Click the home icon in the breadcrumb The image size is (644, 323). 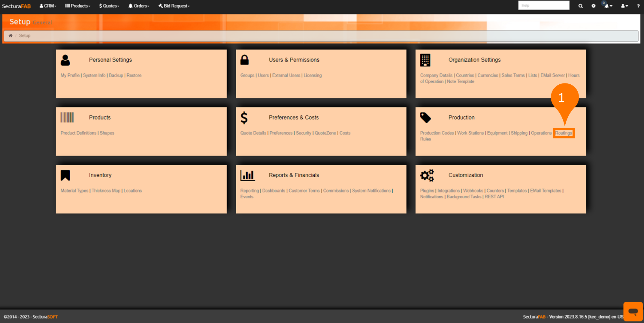pyautogui.click(x=11, y=36)
